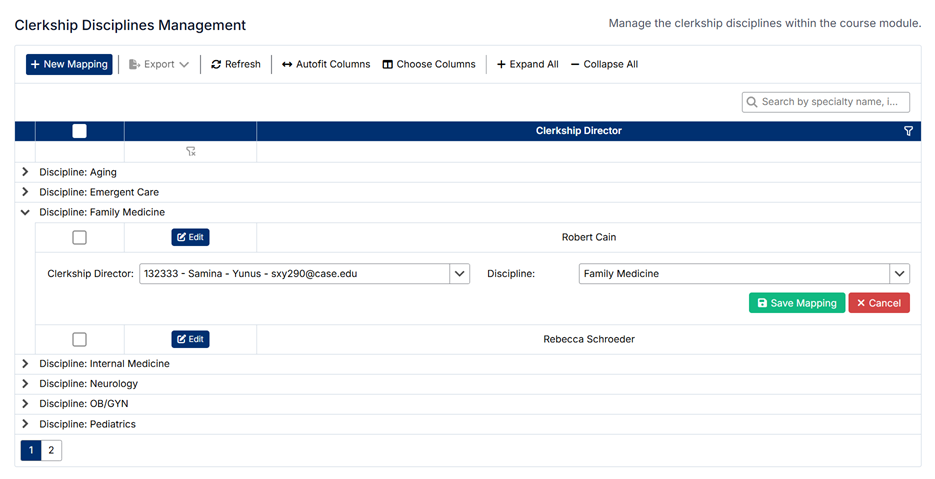Viewport: 935px width, 479px height.
Task: Click the clear filter icon in filter row
Action: click(x=190, y=152)
